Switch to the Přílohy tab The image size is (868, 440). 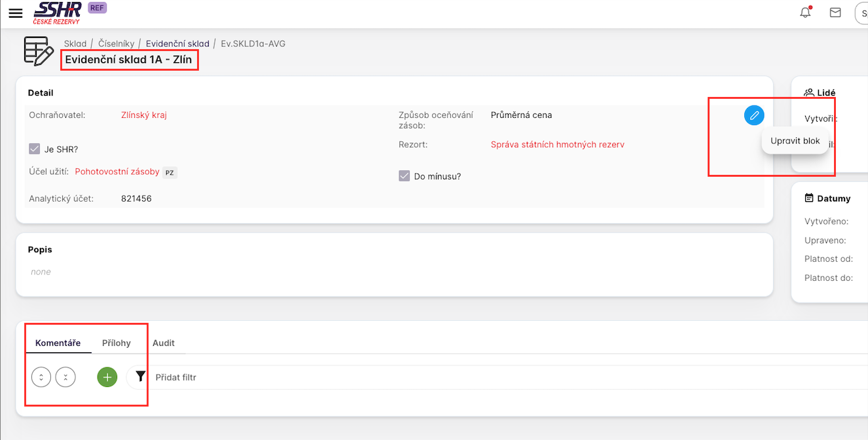pos(117,342)
